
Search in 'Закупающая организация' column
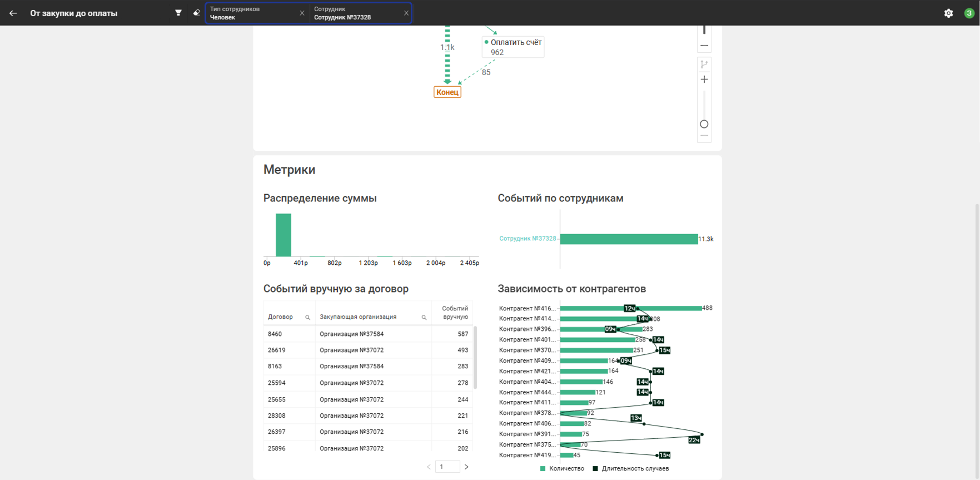tap(424, 318)
